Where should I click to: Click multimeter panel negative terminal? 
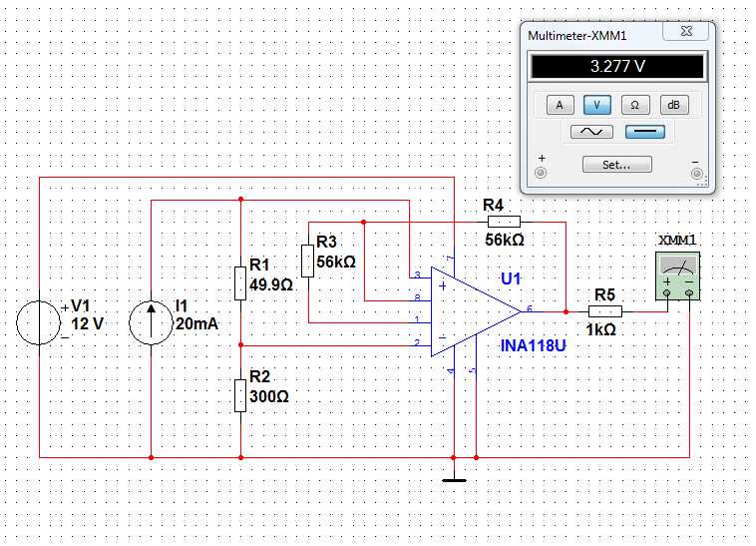[x=697, y=174]
